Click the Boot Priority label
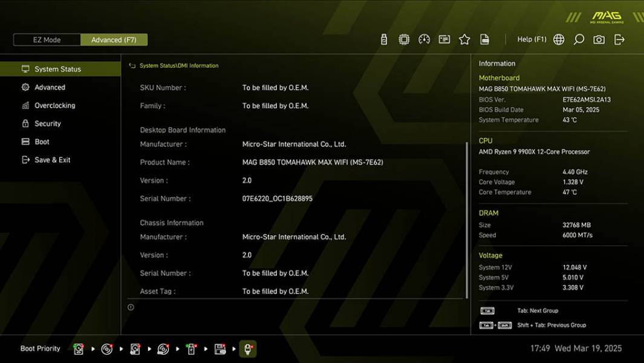644x363 pixels. (41, 348)
